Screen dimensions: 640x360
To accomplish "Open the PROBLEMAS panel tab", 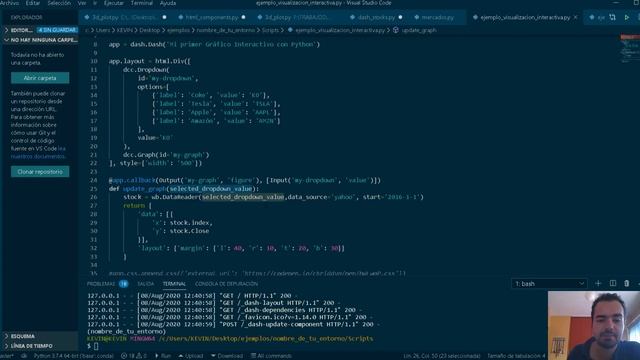I will [x=101, y=284].
